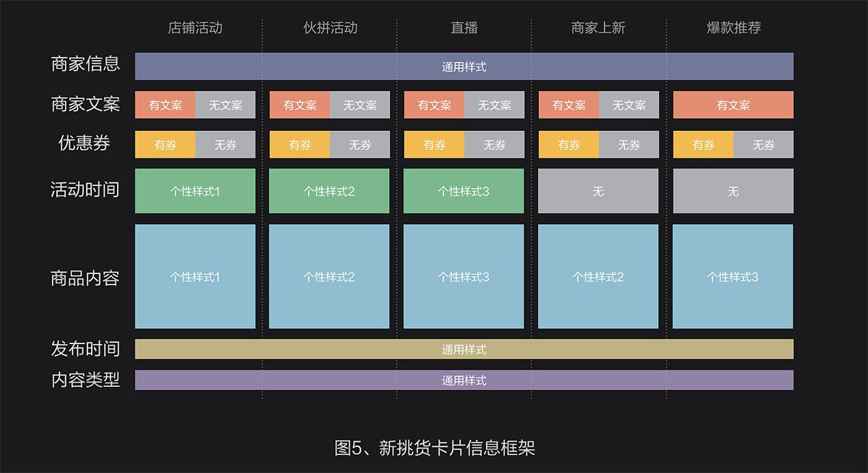Image resolution: width=868 pixels, height=473 pixels.
Task: Select 无文案 under 店铺活动
Action: click(226, 105)
